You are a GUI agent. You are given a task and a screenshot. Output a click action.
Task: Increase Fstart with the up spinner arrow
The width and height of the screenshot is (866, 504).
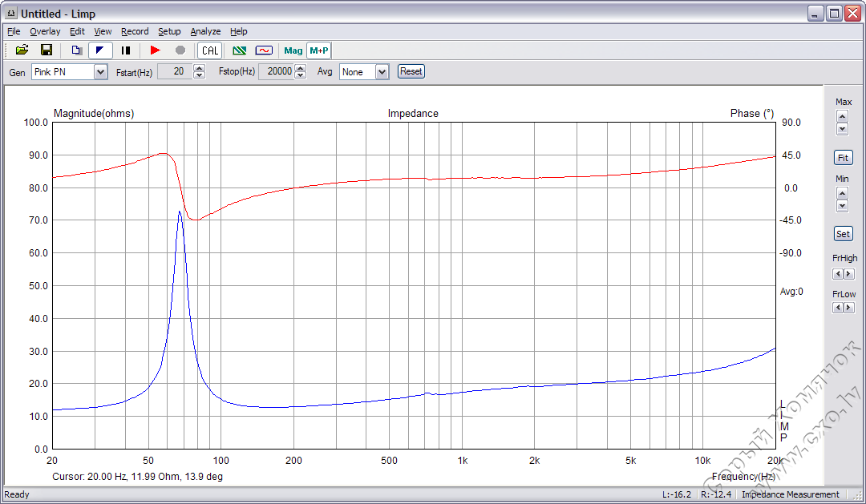[200, 68]
